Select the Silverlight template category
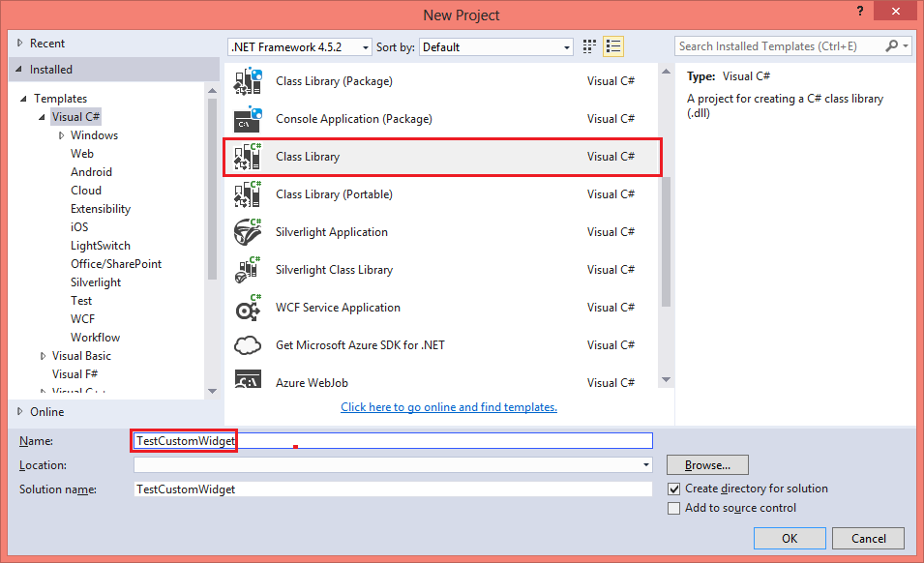924x563 pixels. click(96, 282)
